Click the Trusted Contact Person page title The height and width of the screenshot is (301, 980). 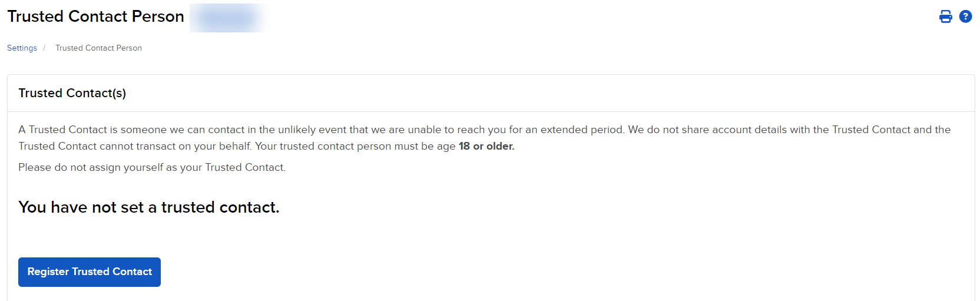pos(95,16)
